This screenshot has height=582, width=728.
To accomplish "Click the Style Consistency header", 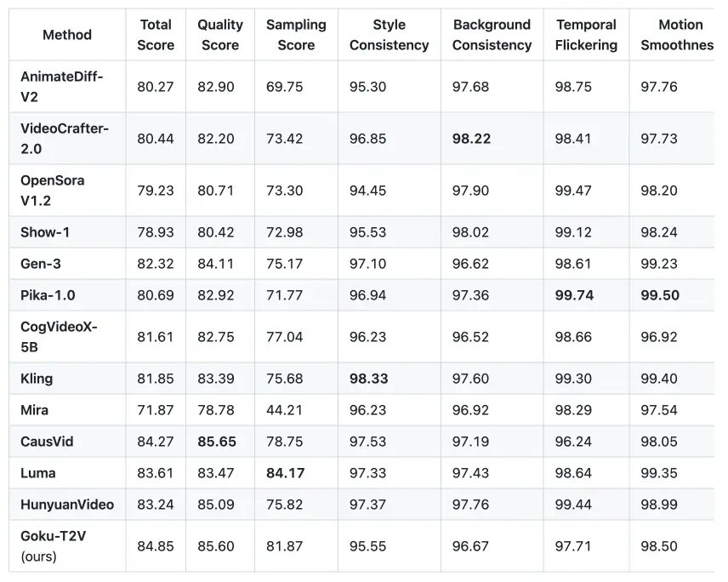I will 389,35.
